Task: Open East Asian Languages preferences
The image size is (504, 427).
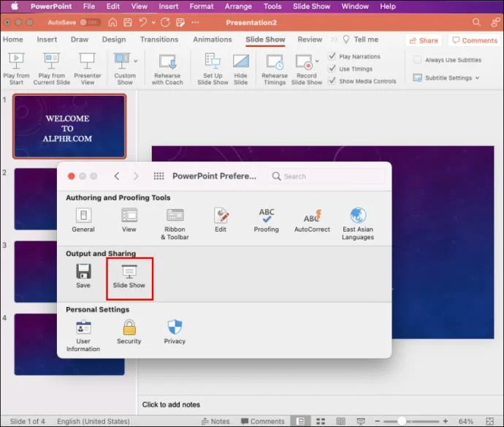Action: [358, 224]
